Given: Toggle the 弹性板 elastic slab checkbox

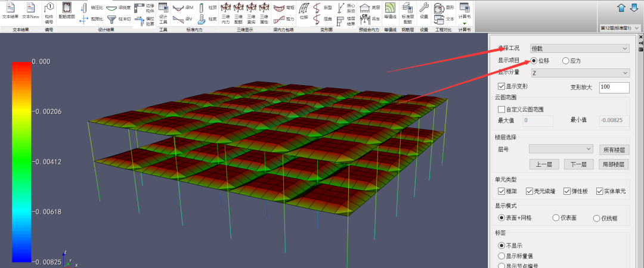Looking at the screenshot, I should (x=567, y=191).
